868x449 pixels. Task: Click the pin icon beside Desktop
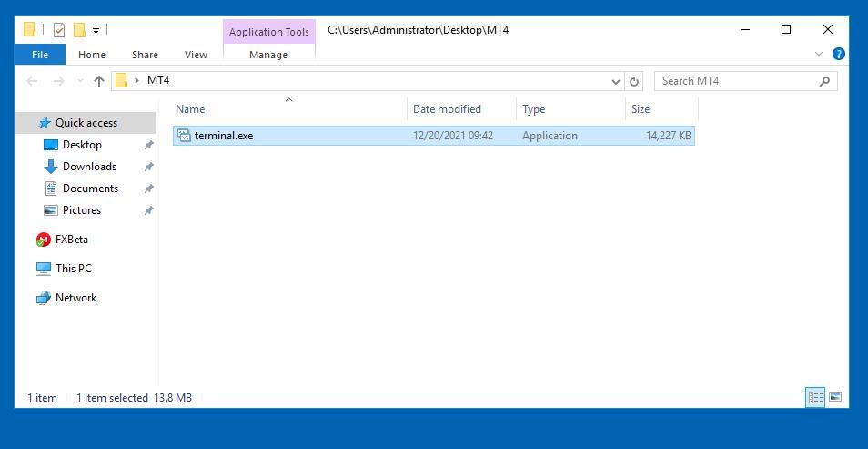click(x=148, y=145)
